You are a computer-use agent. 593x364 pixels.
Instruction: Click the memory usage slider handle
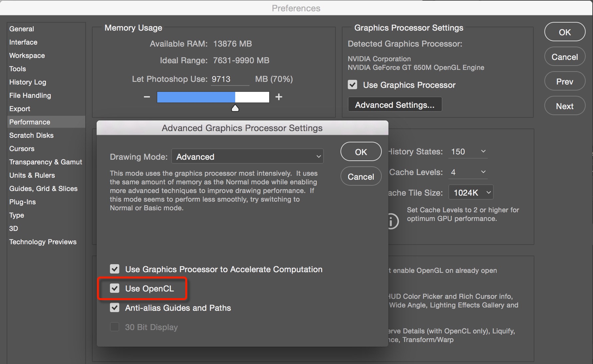(235, 107)
